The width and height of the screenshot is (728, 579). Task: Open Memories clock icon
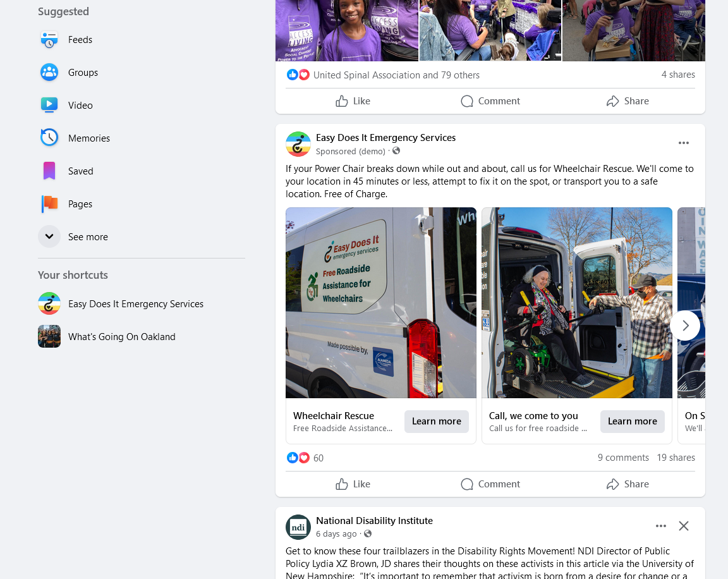(49, 138)
